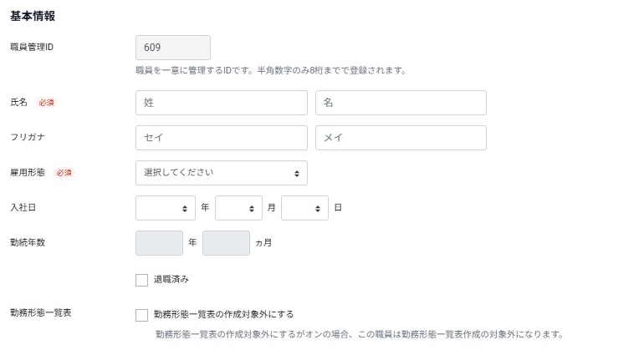This screenshot has width=644, height=350.
Task: Click the 基本情報 section heading
Action: point(33,16)
